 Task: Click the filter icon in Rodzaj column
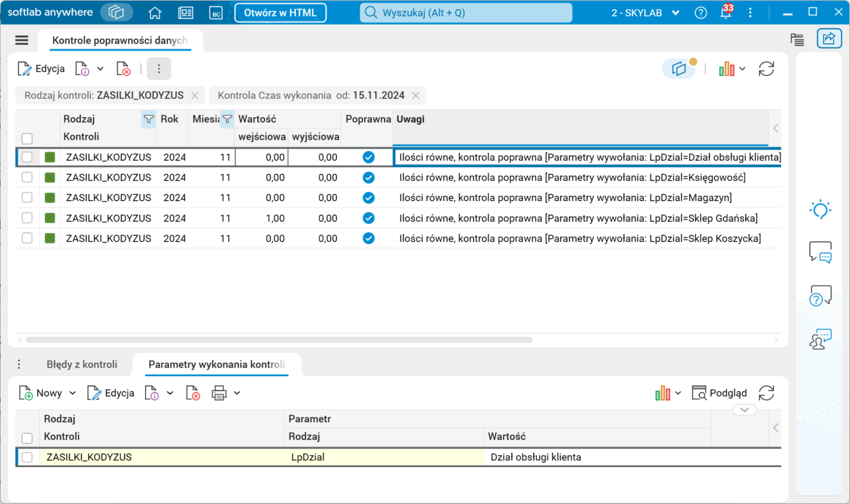[148, 119]
